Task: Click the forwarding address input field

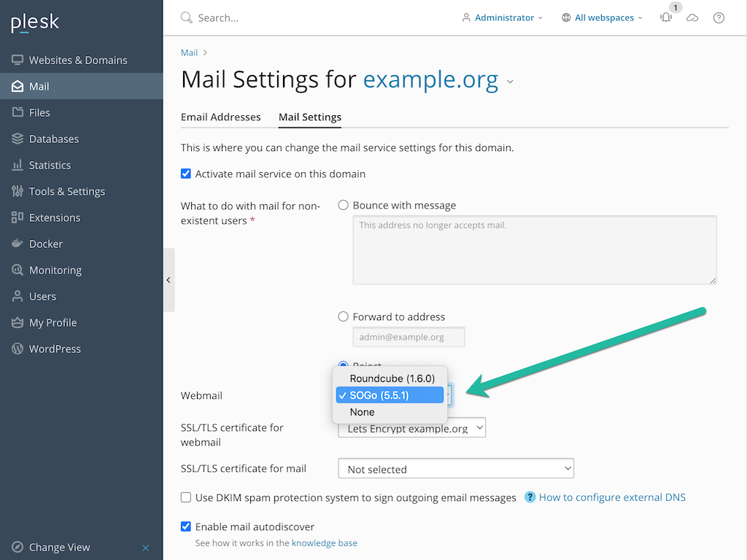Action: pyautogui.click(x=409, y=336)
